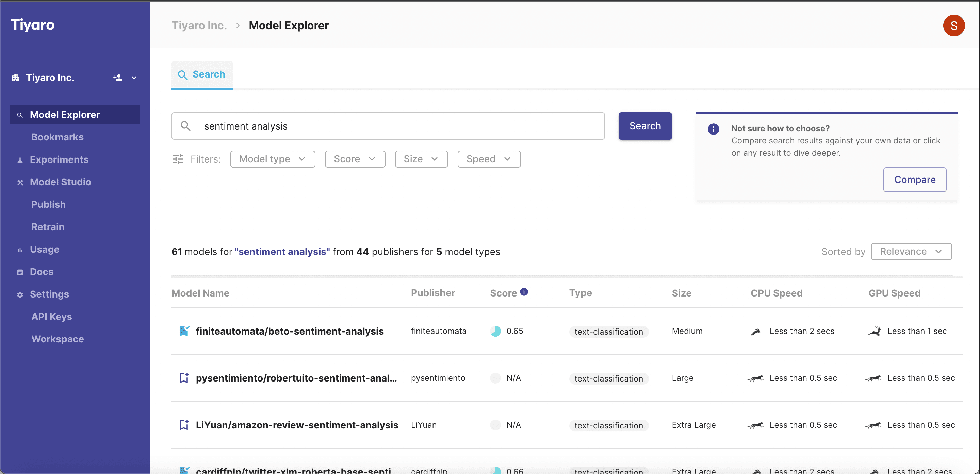The height and width of the screenshot is (474, 980).
Task: Click the Score column header
Action: [x=503, y=293]
